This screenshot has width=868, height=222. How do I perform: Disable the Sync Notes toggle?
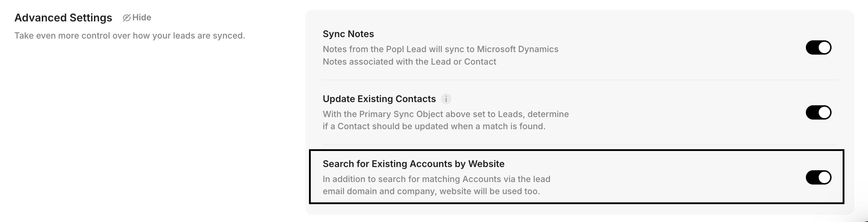pos(818,47)
